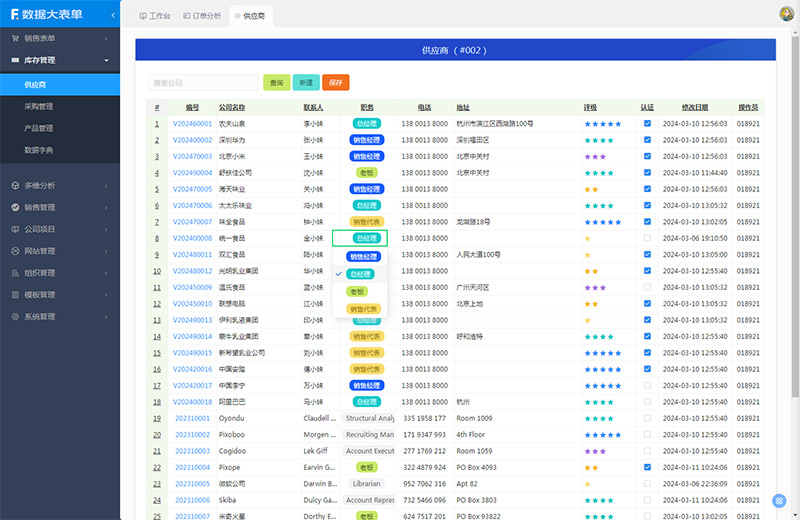Open supplier link V202460001
This screenshot has height=520, width=800.
pyautogui.click(x=192, y=123)
